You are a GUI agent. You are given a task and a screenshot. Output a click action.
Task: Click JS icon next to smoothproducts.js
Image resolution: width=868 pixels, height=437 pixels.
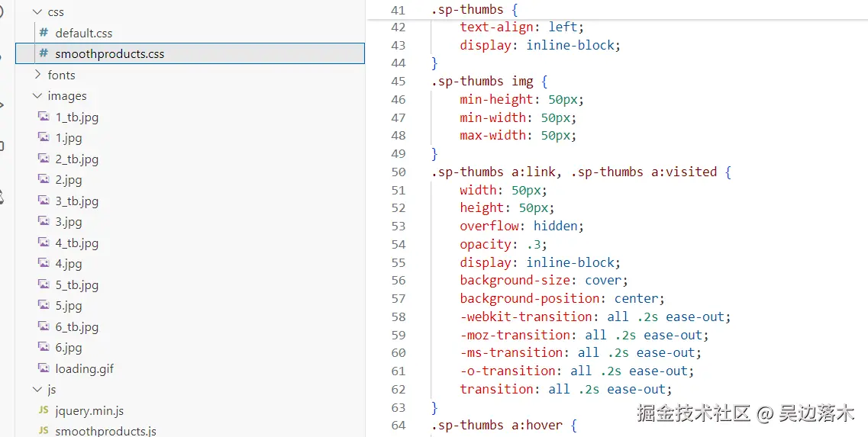point(44,431)
